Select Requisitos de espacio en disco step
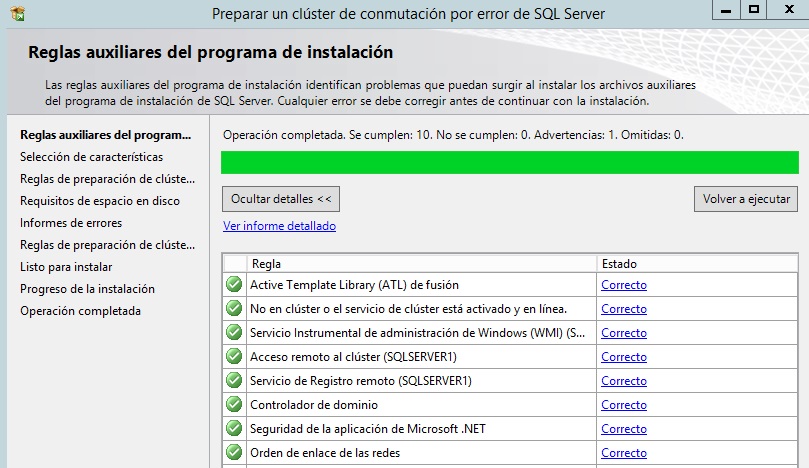The image size is (809, 468). [x=100, y=201]
